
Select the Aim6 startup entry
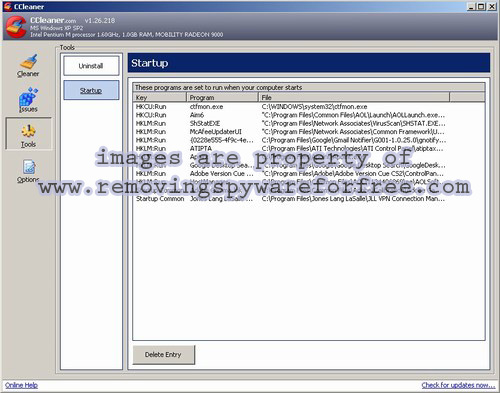coord(308,115)
